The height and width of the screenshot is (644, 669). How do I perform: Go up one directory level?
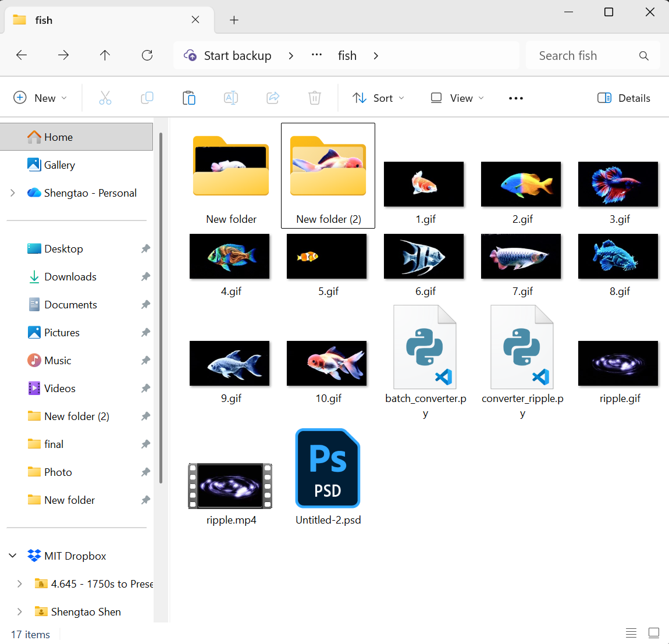pos(105,55)
